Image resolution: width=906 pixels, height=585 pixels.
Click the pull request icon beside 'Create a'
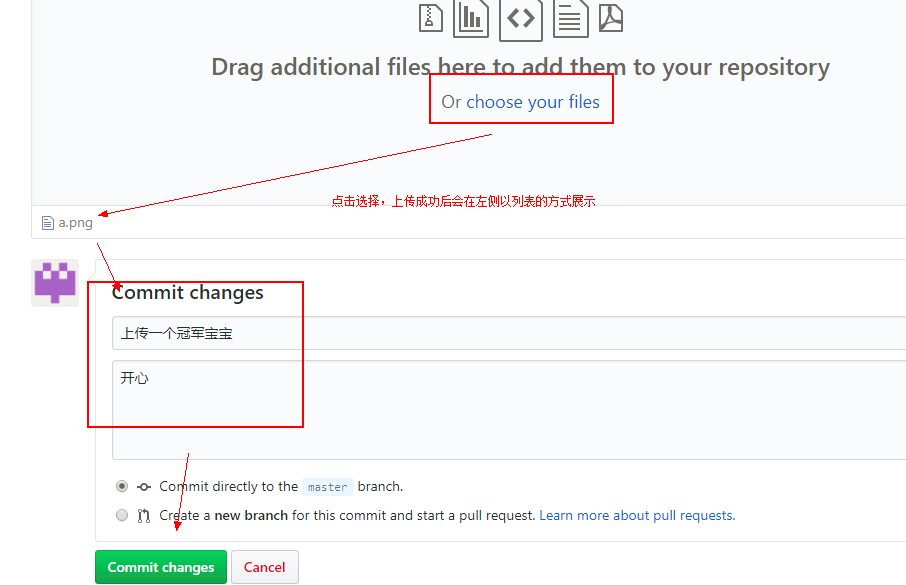[x=144, y=516]
